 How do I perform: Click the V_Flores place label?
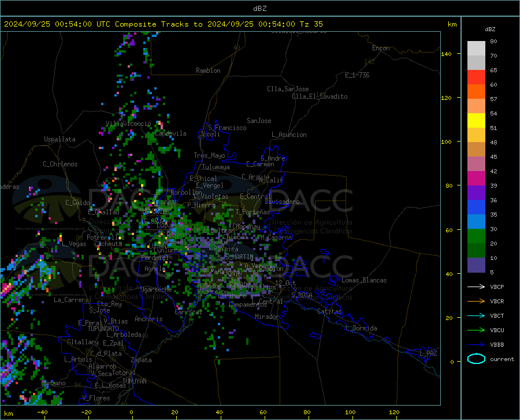point(96,398)
